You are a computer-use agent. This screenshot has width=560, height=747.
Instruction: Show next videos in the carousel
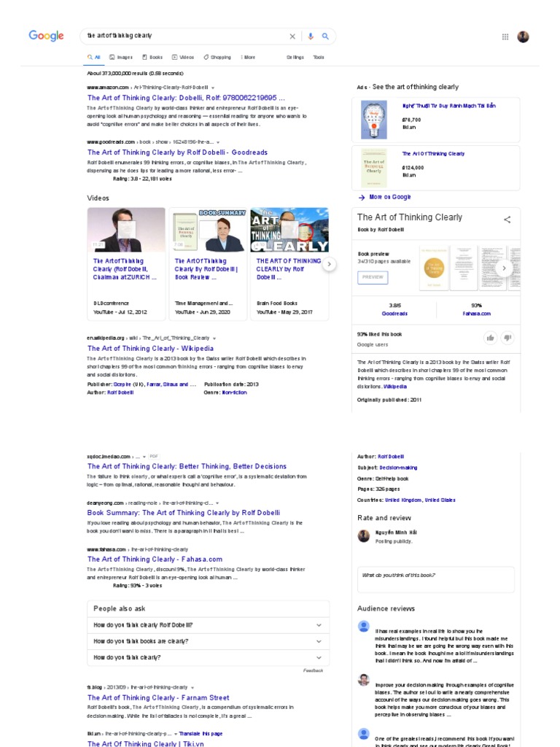point(329,264)
